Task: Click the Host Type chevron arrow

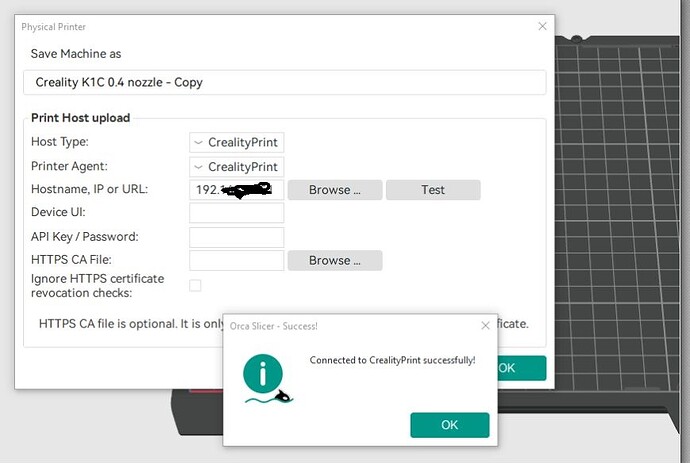Action: tap(198, 143)
